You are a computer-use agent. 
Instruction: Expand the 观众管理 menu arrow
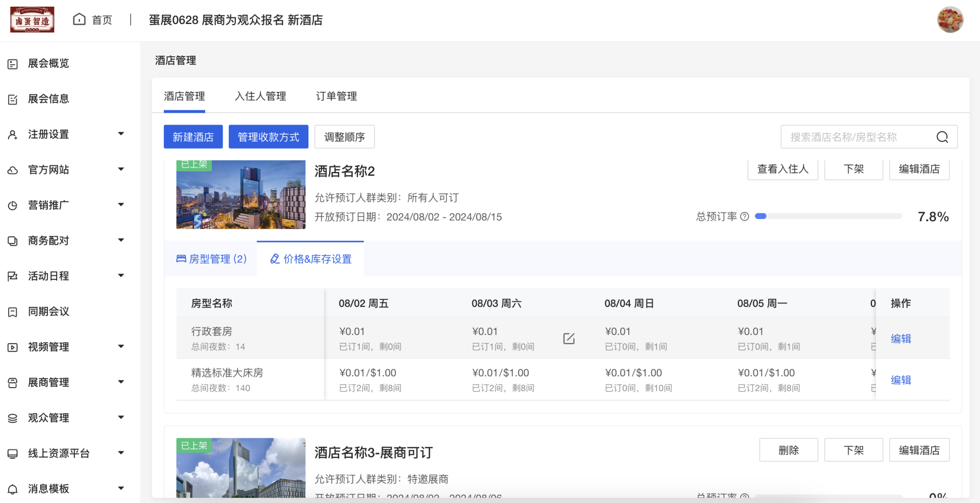[x=121, y=417]
